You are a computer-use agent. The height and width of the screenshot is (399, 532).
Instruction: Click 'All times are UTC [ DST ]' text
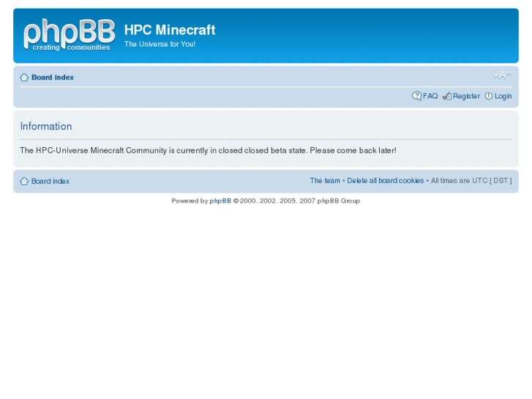[x=471, y=181]
